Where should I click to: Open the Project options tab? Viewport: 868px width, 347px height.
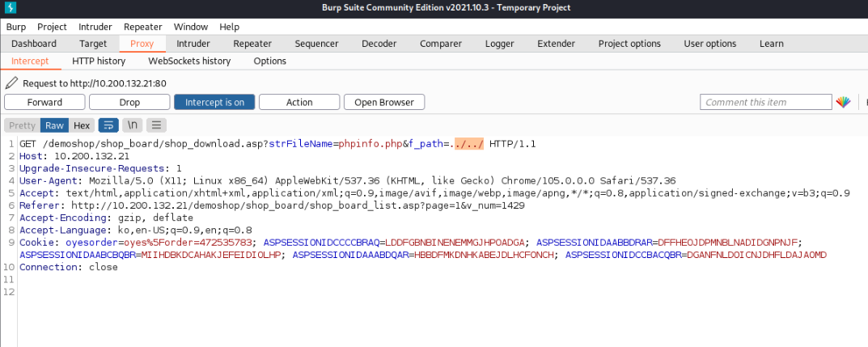(x=629, y=44)
